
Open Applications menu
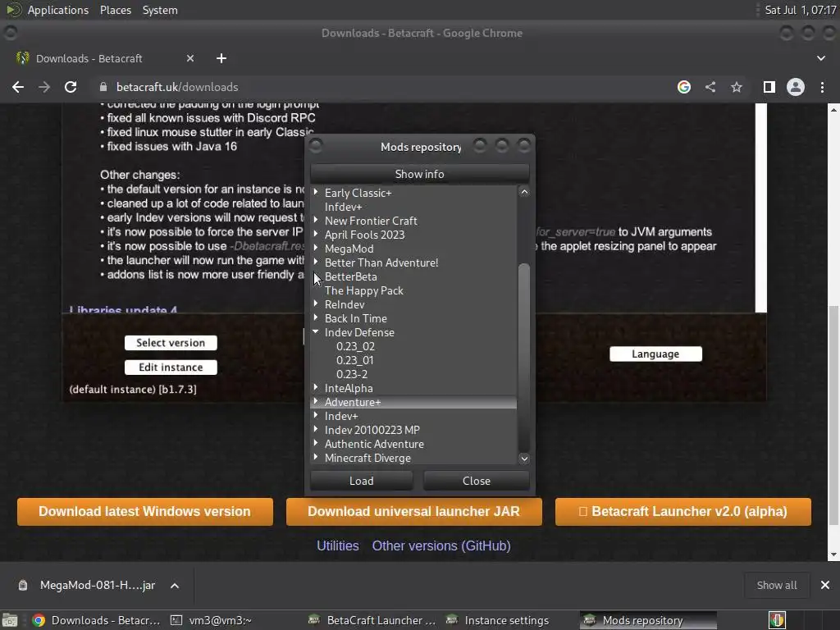tap(58, 10)
